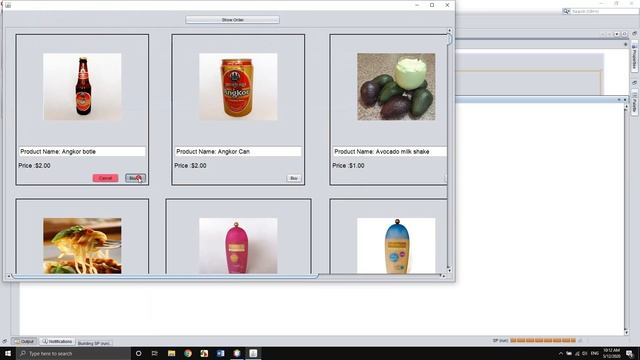Click the taskbar clock and date
The width and height of the screenshot is (640, 360).
tap(611, 353)
